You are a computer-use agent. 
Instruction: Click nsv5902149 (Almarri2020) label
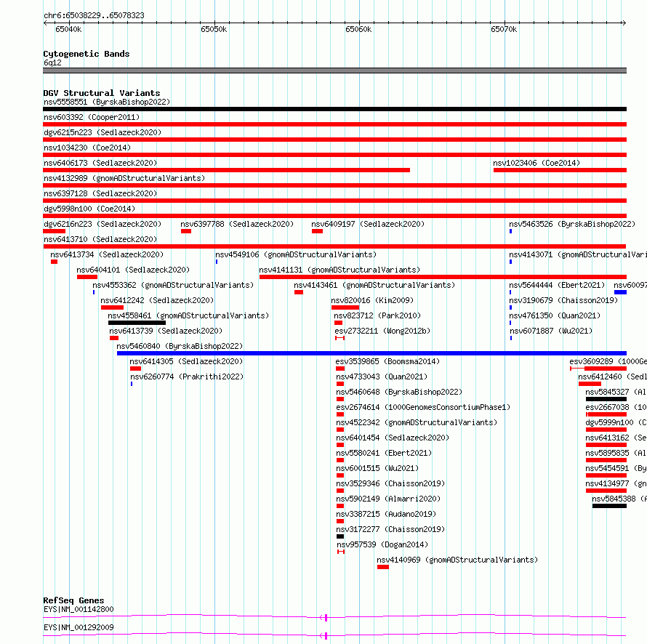point(388,499)
